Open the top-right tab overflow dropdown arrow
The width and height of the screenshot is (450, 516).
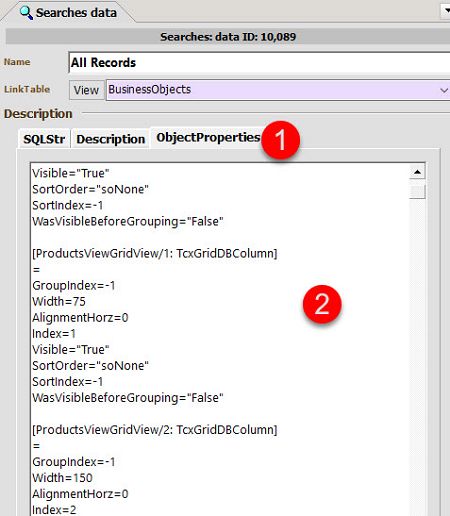coord(446,10)
